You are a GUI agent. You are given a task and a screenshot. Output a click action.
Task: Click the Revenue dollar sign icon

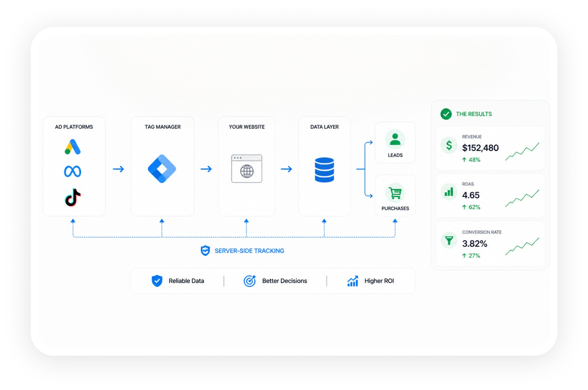coord(449,145)
